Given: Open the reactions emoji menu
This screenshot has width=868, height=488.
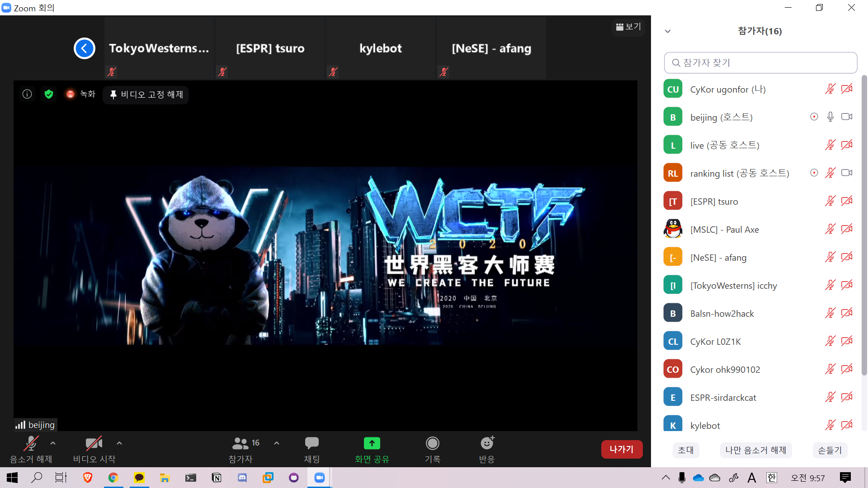Looking at the screenshot, I should 487,443.
